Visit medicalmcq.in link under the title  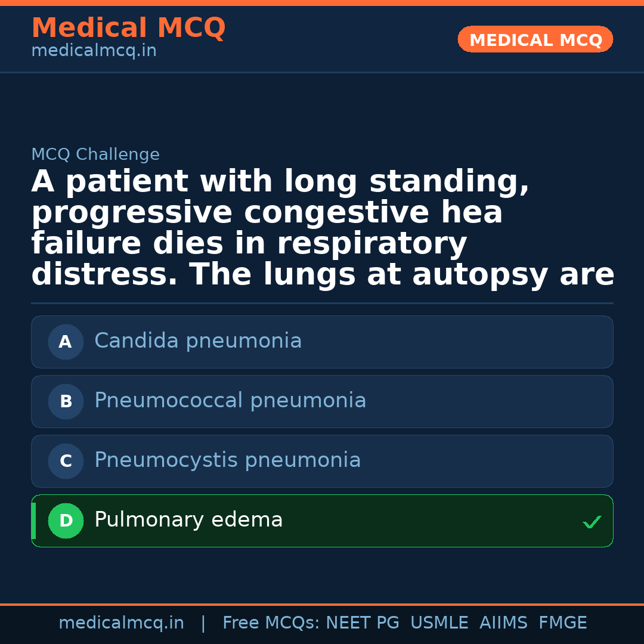94,51
